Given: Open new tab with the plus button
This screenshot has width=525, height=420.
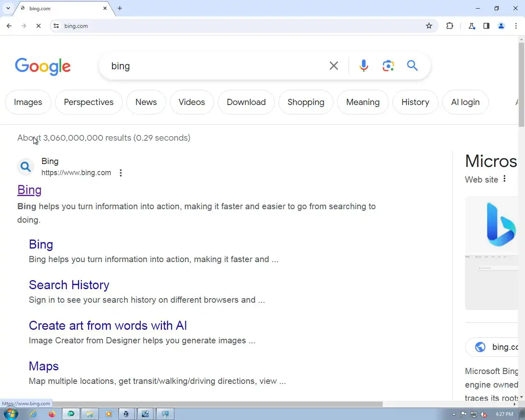Looking at the screenshot, I should click(x=120, y=8).
